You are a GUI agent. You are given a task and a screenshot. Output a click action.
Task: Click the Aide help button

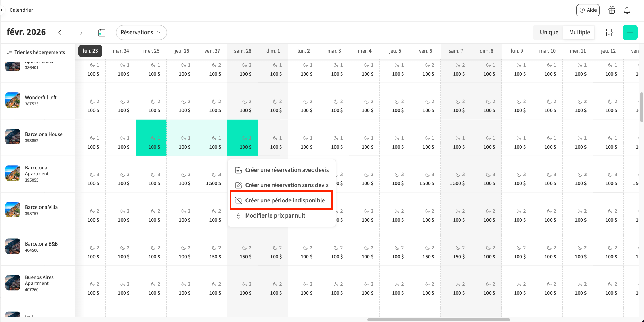[588, 10]
